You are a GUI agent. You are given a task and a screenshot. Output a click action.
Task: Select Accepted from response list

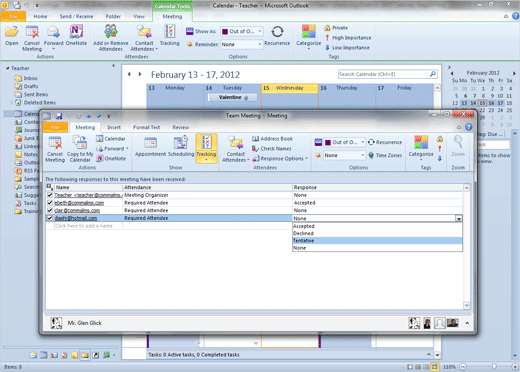(x=377, y=226)
